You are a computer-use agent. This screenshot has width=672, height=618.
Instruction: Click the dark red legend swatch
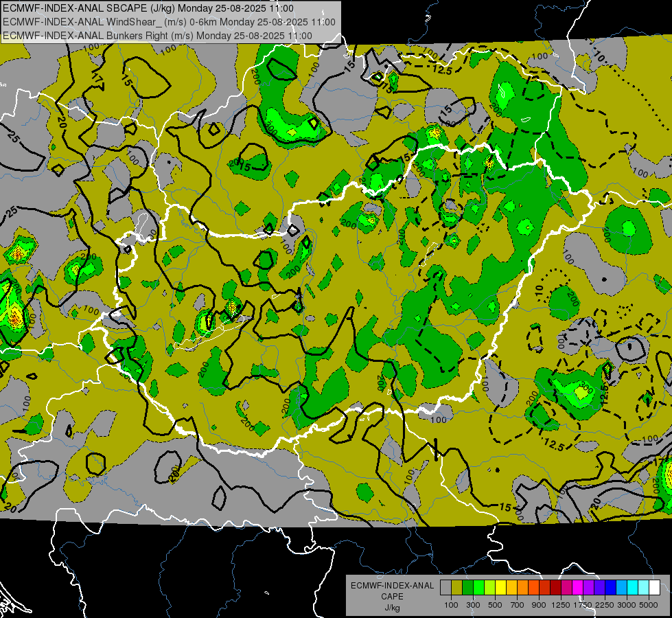pos(556,587)
